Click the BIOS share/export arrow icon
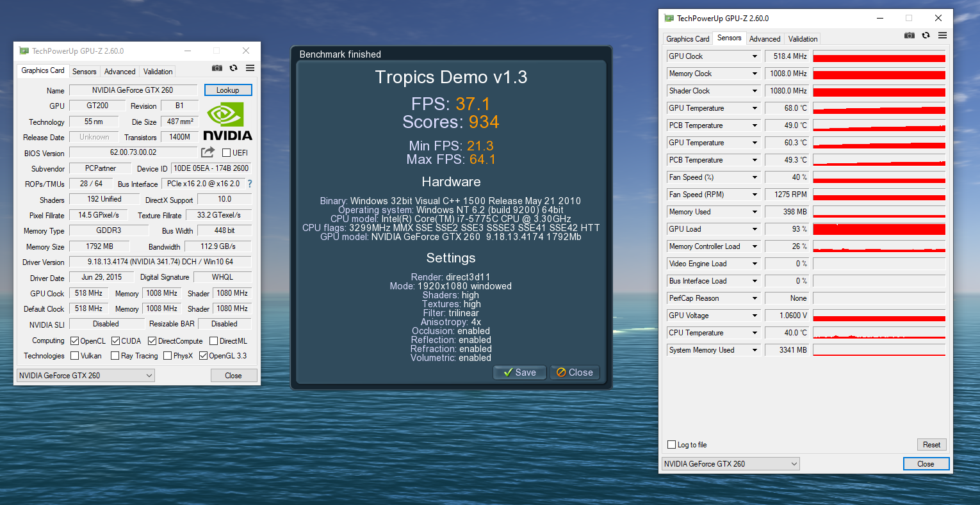Screen dimensions: 980x505 pos(208,152)
